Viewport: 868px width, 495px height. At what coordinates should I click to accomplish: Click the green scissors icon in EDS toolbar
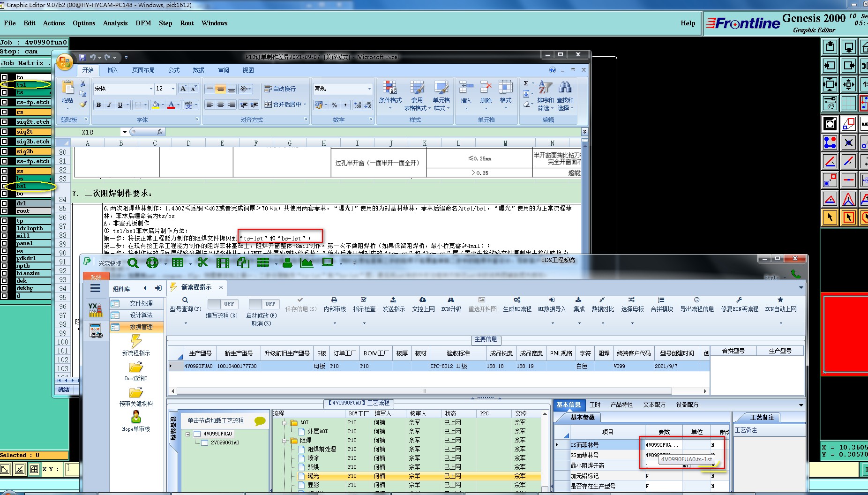pyautogui.click(x=202, y=262)
